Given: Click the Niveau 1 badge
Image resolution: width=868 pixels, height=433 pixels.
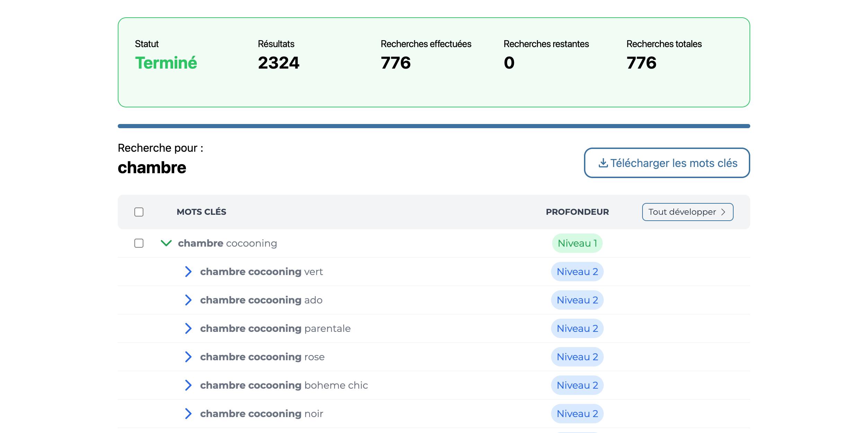Looking at the screenshot, I should tap(577, 243).
